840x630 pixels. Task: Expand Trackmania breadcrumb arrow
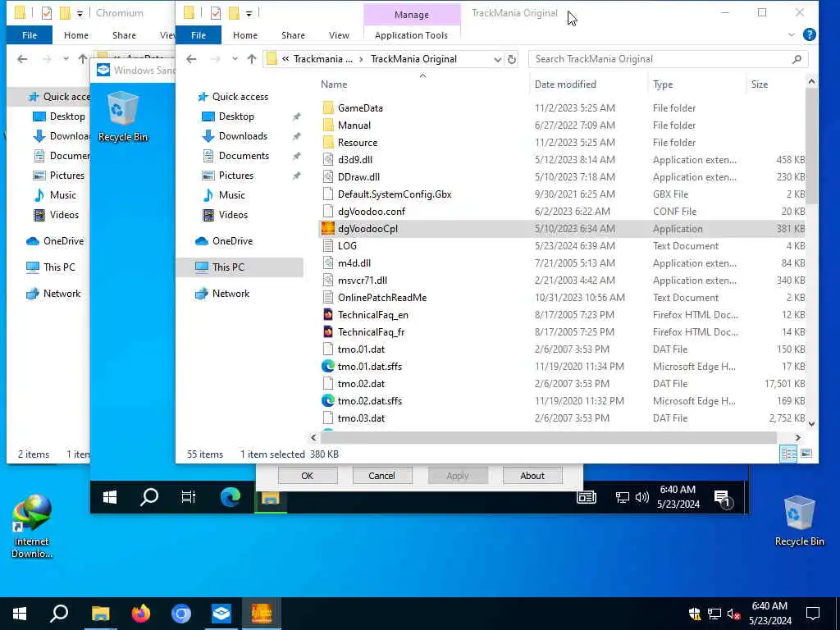point(361,59)
